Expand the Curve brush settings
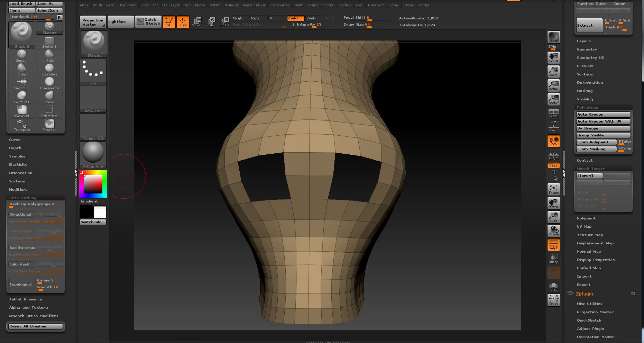The height and width of the screenshot is (343, 644). point(15,139)
